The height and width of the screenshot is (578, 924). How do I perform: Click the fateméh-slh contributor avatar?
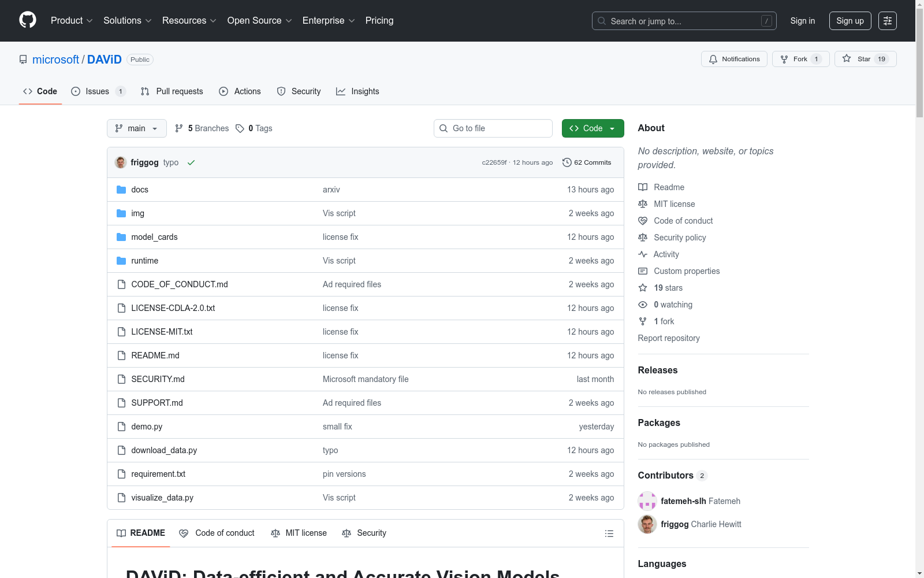(647, 501)
